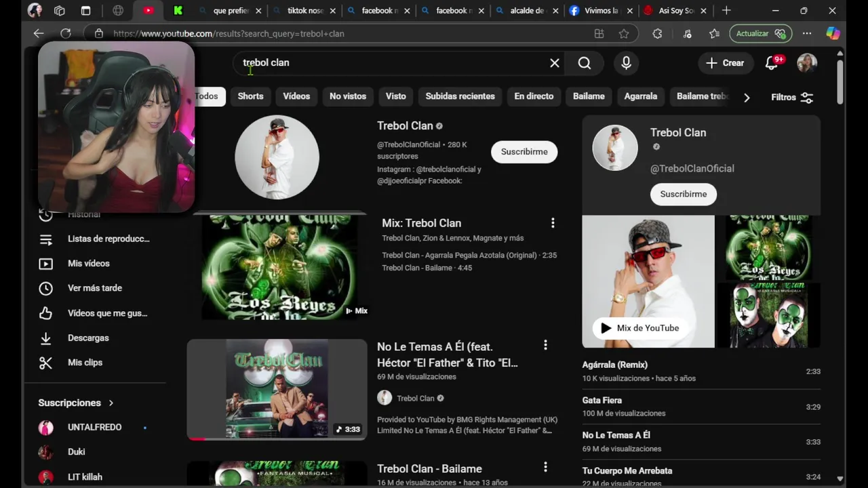The height and width of the screenshot is (488, 868).
Task: Open Trebol Clan - Bailame video title
Action: (429, 469)
